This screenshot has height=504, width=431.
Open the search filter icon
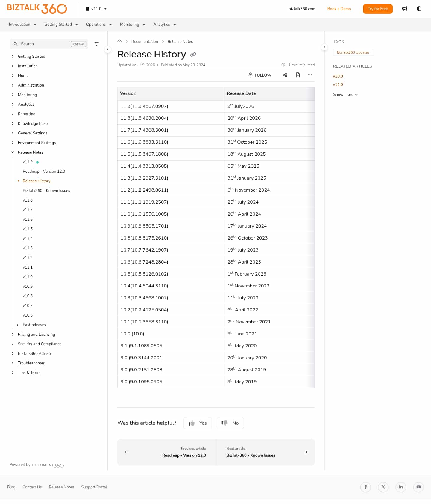point(97,44)
